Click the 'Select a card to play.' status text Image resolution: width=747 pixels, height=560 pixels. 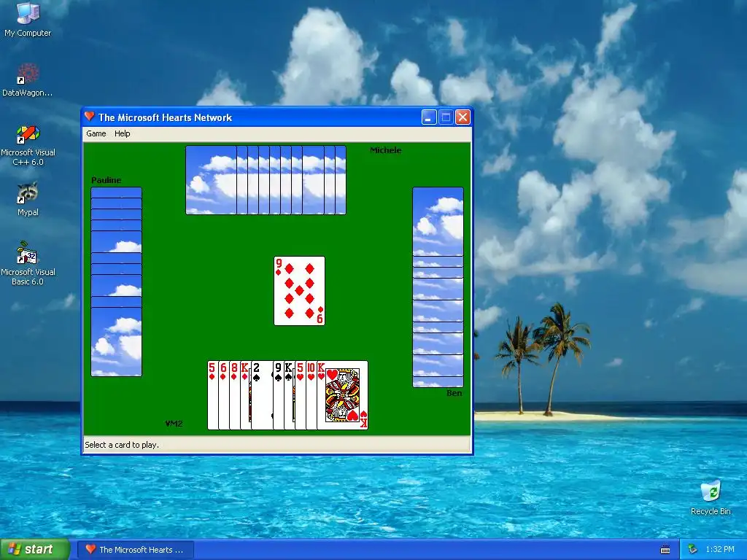coord(122,445)
